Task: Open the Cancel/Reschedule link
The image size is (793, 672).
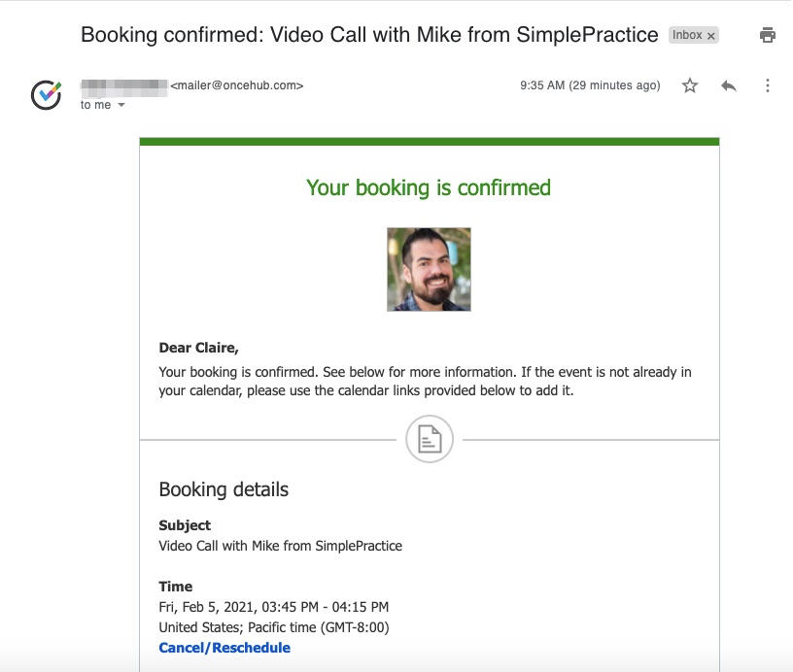Action: pos(224,647)
